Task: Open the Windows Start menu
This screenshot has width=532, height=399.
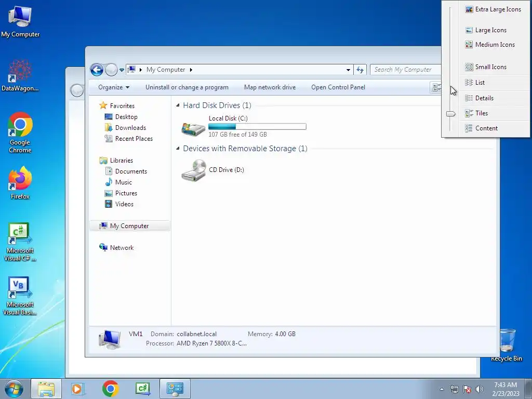Action: point(14,389)
